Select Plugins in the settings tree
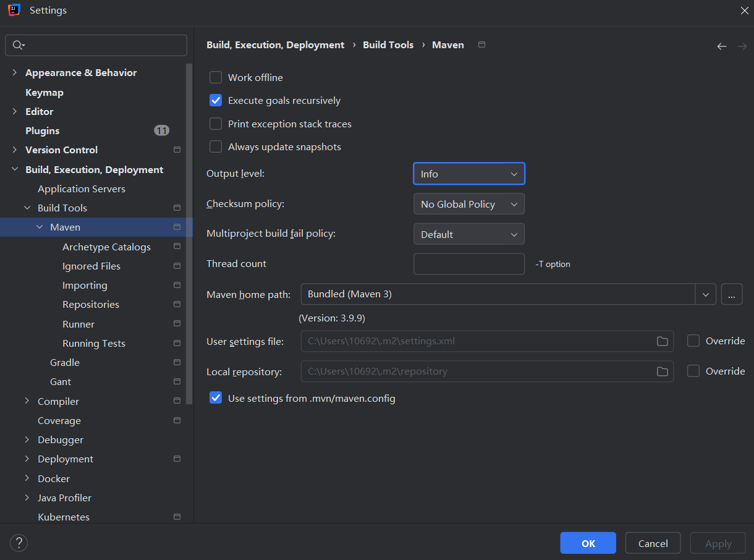The width and height of the screenshot is (754, 560). pos(43,130)
